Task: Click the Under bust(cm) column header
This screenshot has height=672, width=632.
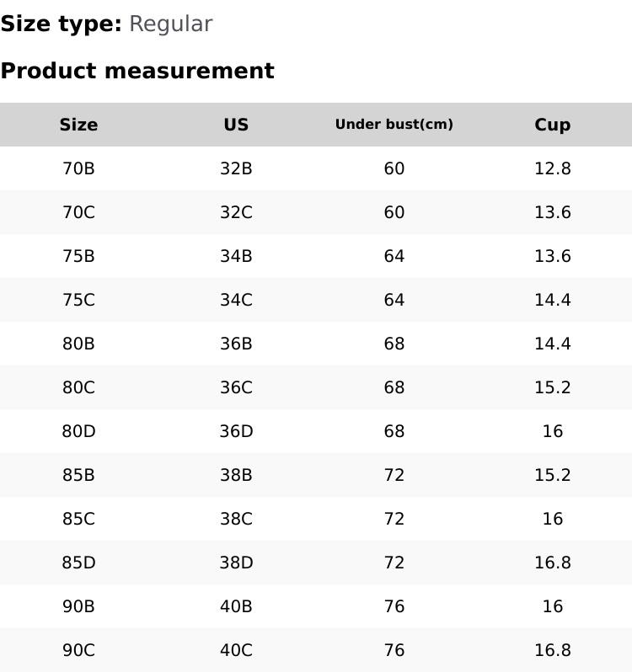Action: click(x=394, y=125)
